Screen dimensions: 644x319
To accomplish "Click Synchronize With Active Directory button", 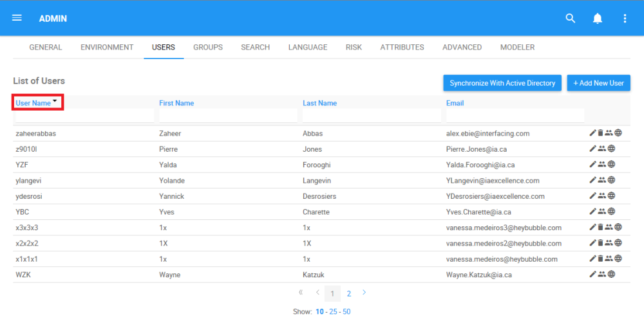I will pos(502,83).
